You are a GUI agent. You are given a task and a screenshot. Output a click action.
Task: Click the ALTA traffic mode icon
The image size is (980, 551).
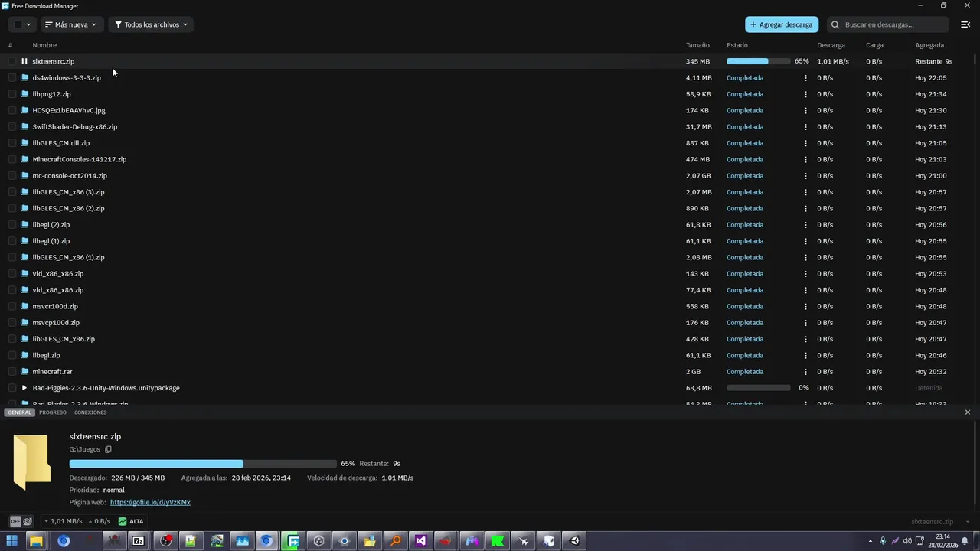tap(122, 521)
